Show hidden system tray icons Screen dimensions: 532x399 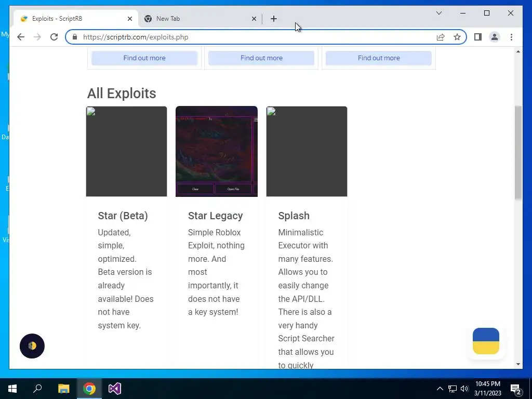(x=440, y=389)
